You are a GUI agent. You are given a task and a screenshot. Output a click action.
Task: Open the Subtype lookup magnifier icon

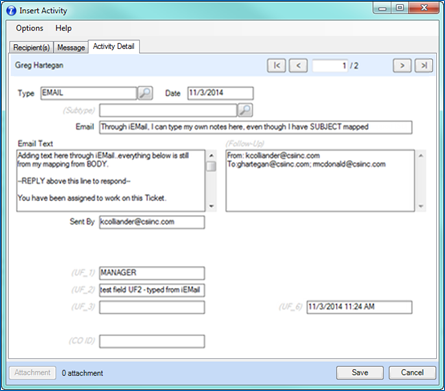(245, 110)
